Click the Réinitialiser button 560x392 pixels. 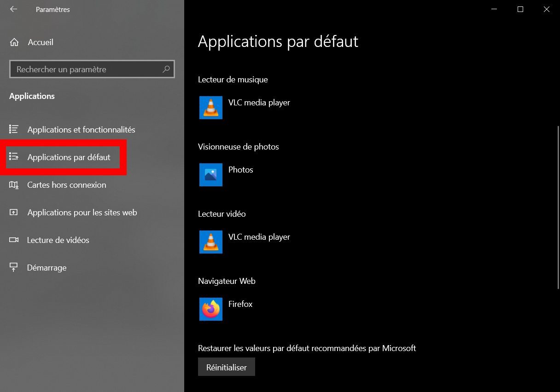click(227, 367)
